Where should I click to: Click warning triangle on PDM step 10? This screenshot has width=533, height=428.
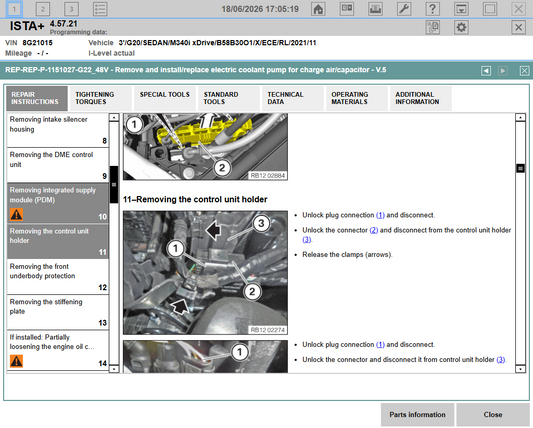16,215
